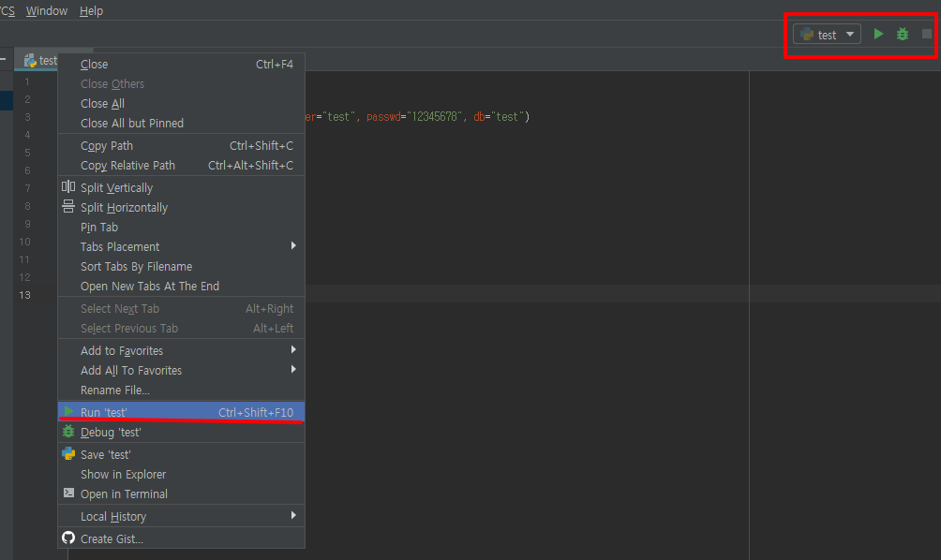Select Add All To Favorites entry

pos(181,371)
